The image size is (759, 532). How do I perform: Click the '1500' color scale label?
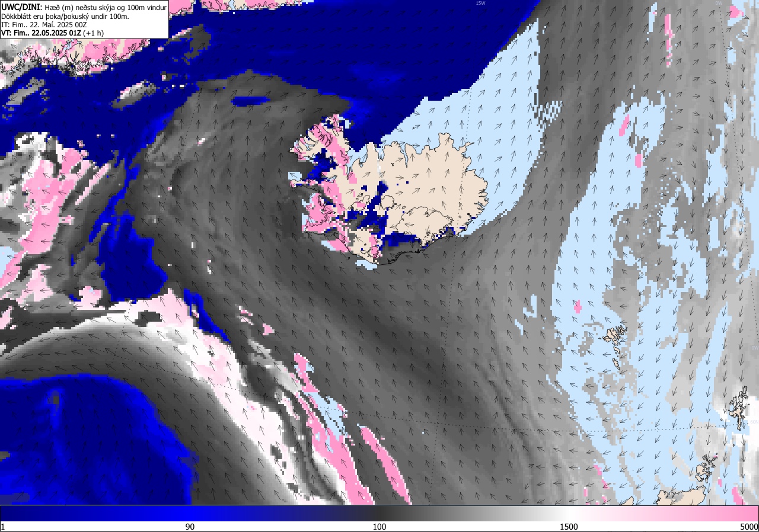point(569,527)
